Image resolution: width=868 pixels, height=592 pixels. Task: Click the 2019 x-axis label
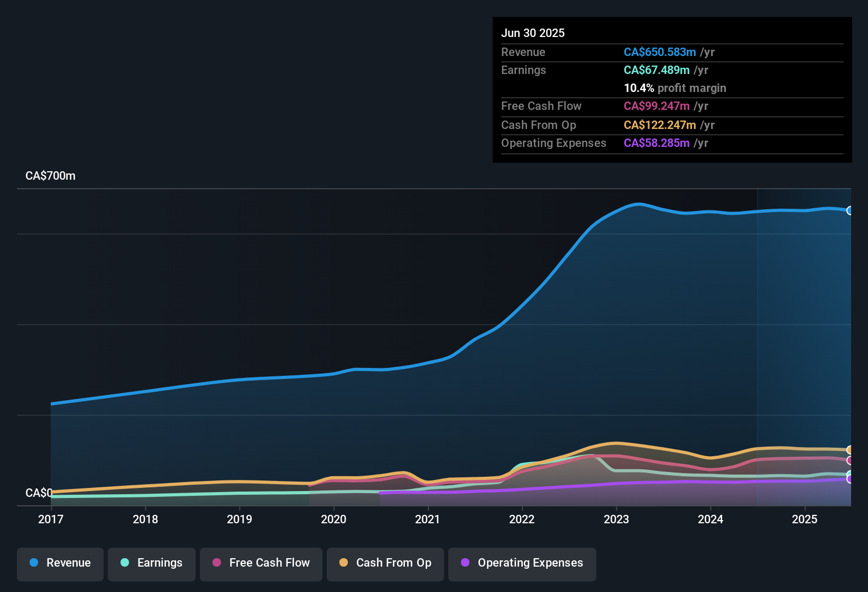click(239, 519)
